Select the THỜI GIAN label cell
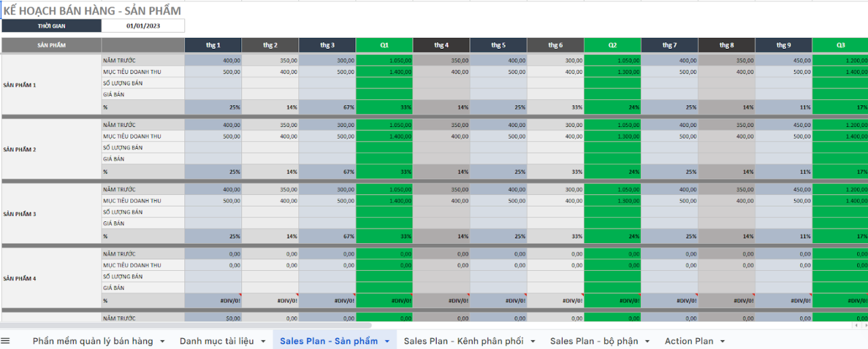 (x=52, y=26)
